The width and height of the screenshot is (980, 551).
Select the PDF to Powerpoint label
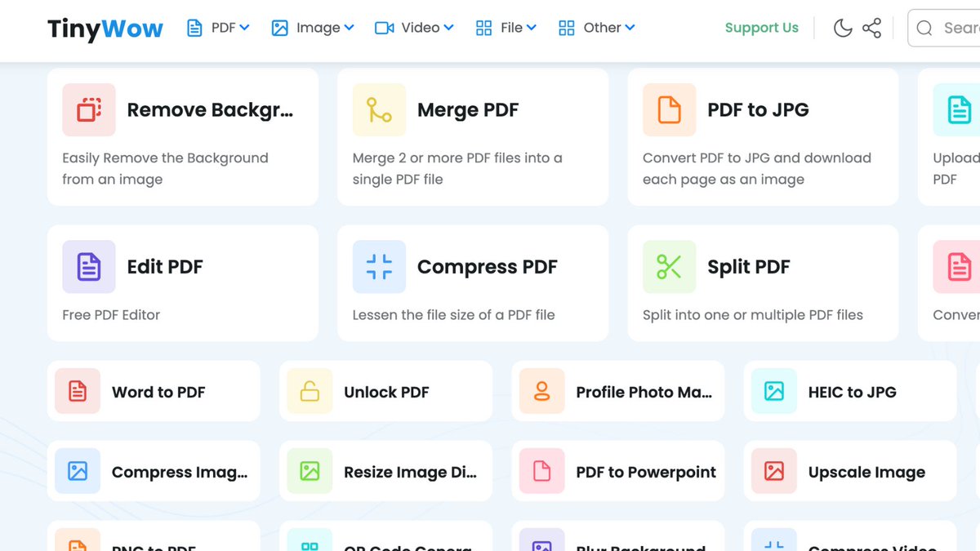(x=646, y=472)
